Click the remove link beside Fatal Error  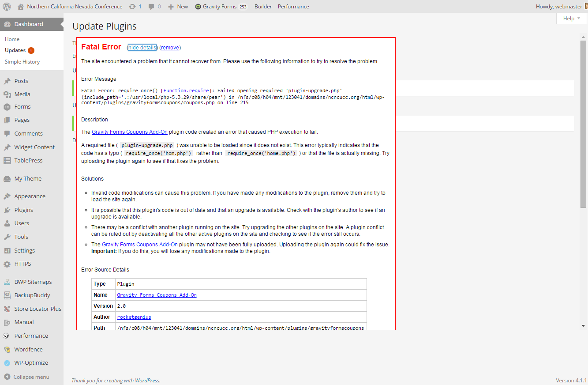click(x=170, y=48)
